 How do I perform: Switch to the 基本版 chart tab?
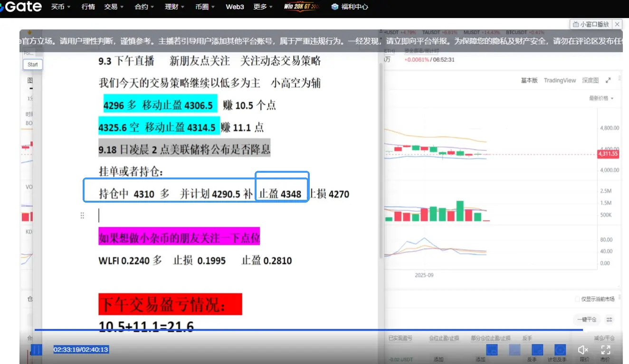(x=529, y=81)
